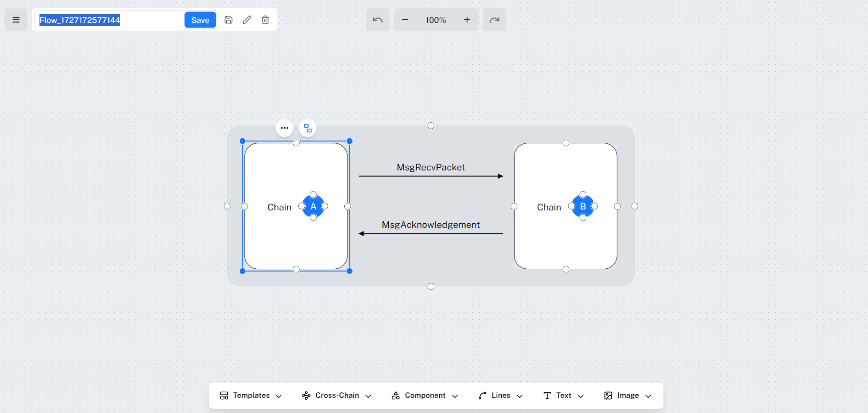868x413 pixels.
Task: Click the Chain label in box A
Action: (x=280, y=207)
